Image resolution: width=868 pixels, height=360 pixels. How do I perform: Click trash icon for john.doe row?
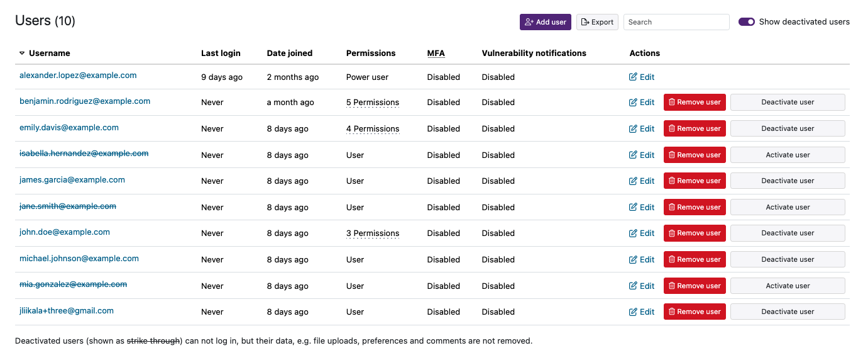[x=672, y=233]
